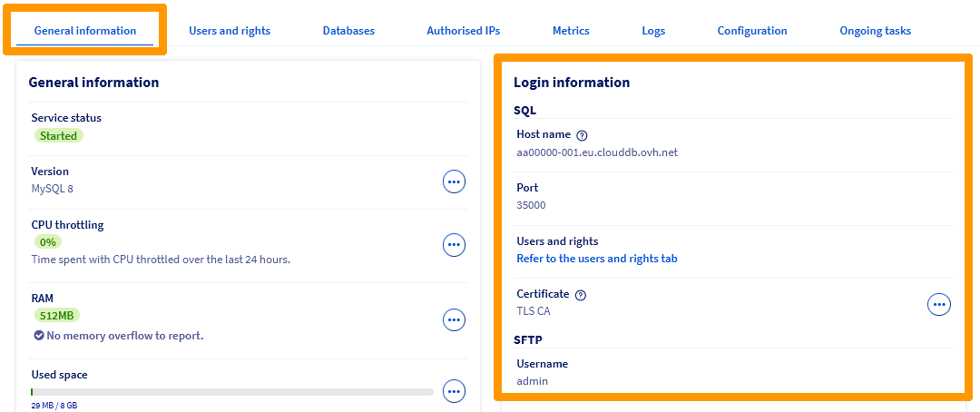
Task: Click the Certificate help icon
Action: click(x=581, y=295)
